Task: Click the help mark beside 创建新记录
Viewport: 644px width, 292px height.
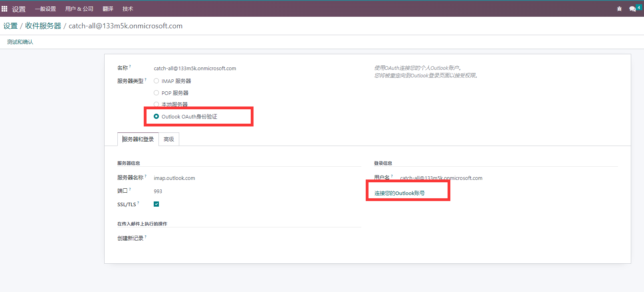Action: [145, 237]
